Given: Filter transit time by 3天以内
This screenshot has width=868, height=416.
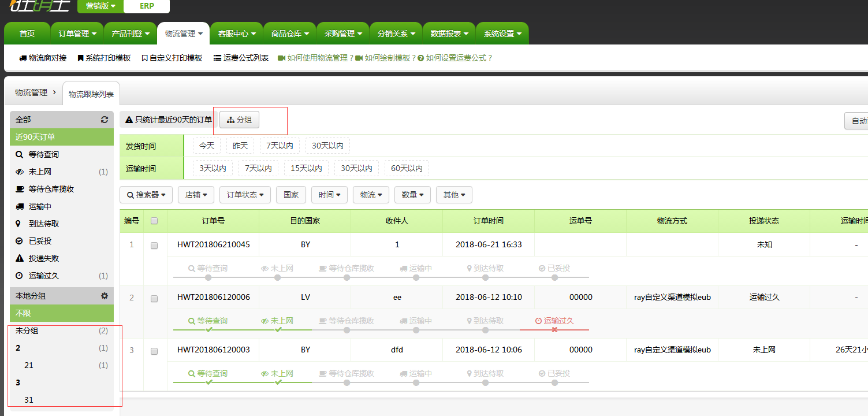Looking at the screenshot, I should click(x=213, y=168).
